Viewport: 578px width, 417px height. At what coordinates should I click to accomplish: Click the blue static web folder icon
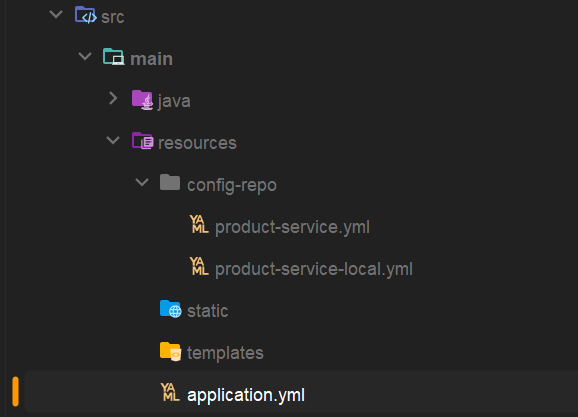point(170,309)
